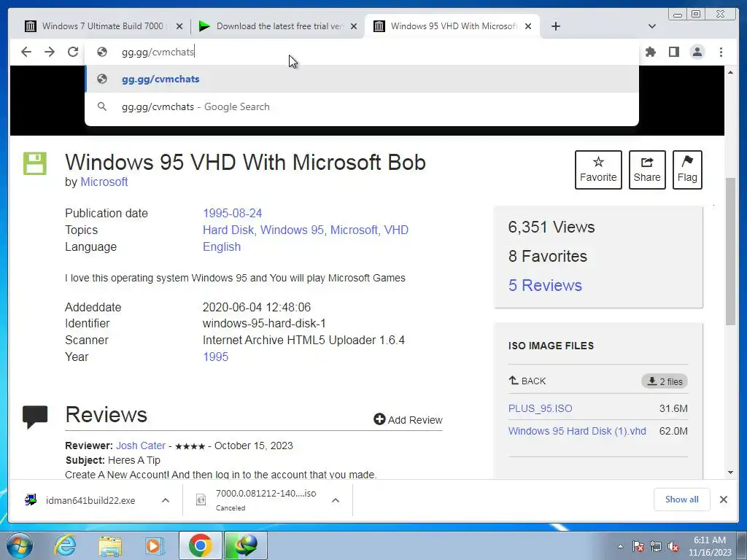Open the Hard Disk topic link
747x560 pixels.
(x=230, y=230)
